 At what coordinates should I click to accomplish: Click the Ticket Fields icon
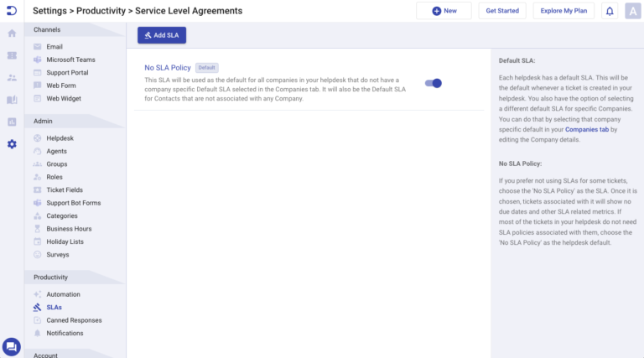[x=38, y=190]
